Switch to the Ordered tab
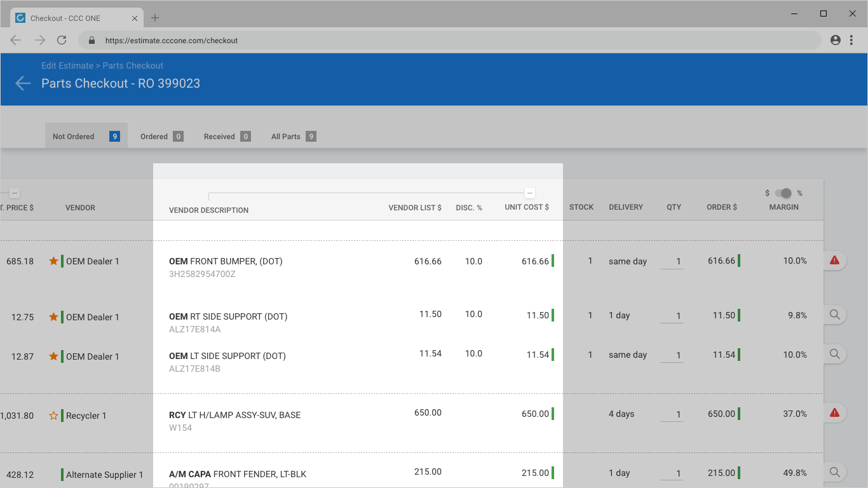Viewport: 868px width, 488px height. click(162, 136)
